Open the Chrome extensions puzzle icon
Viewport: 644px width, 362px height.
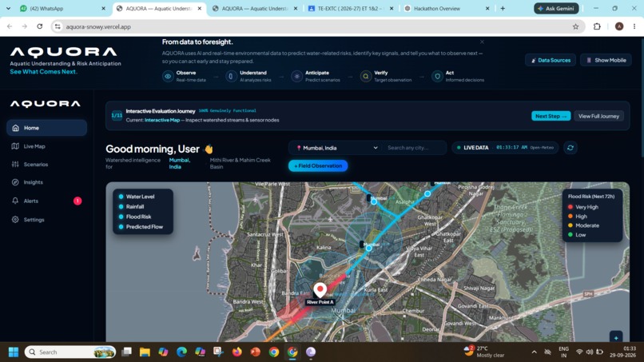pyautogui.click(x=597, y=26)
